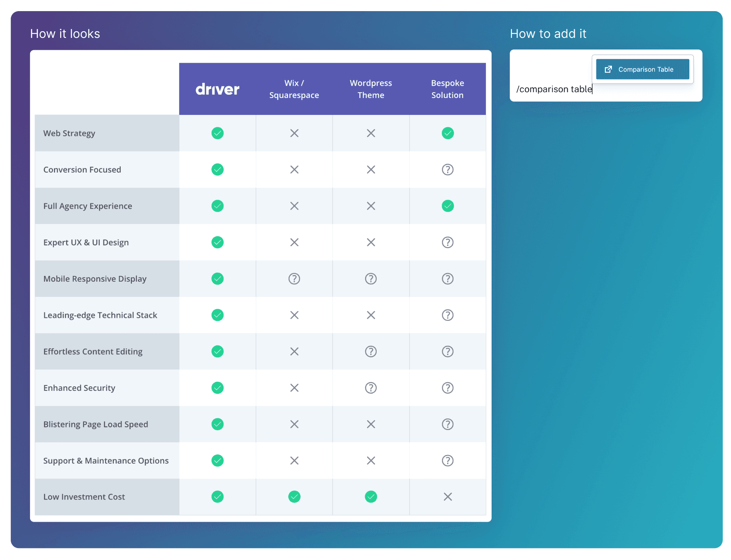Image resolution: width=731 pixels, height=560 pixels.
Task: Click the Wordpress Theme column header
Action: coord(371,89)
